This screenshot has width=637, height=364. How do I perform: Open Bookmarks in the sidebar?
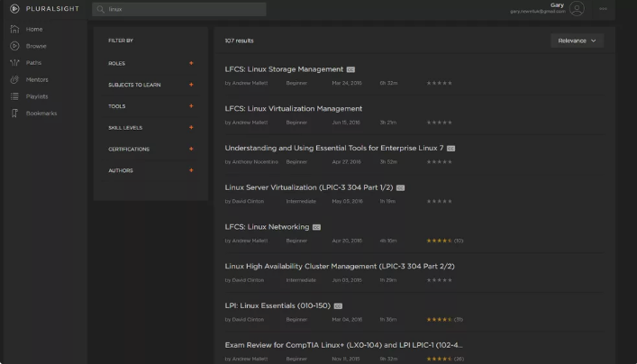point(41,114)
